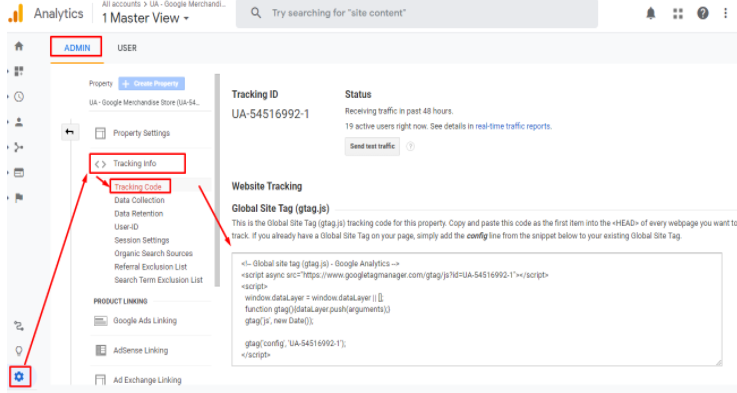Open Conversions flag icon in sidebar
Image resolution: width=737 pixels, height=393 pixels.
tap(19, 198)
